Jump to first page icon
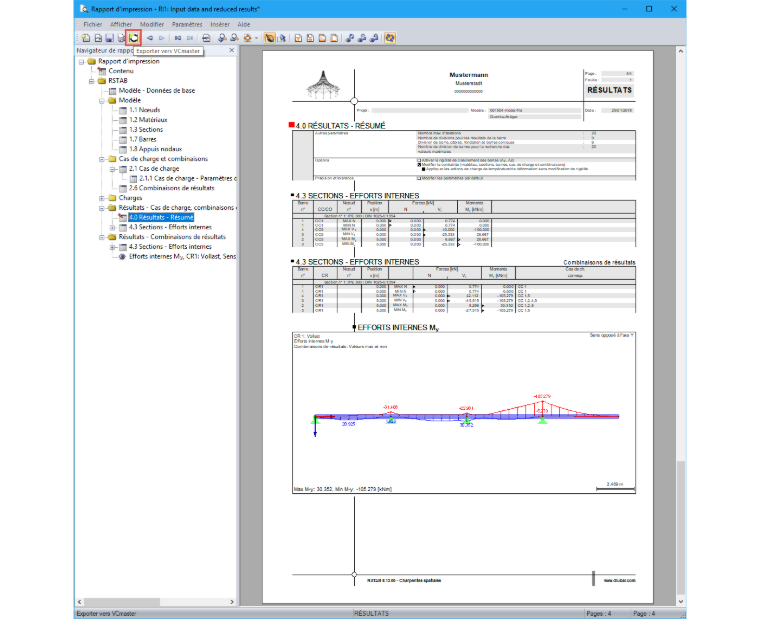The width and height of the screenshot is (760, 619). tap(178, 38)
